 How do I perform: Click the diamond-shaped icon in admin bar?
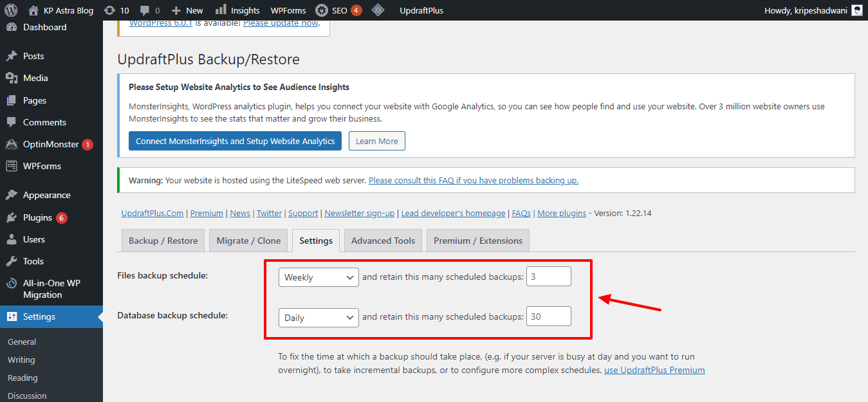378,10
